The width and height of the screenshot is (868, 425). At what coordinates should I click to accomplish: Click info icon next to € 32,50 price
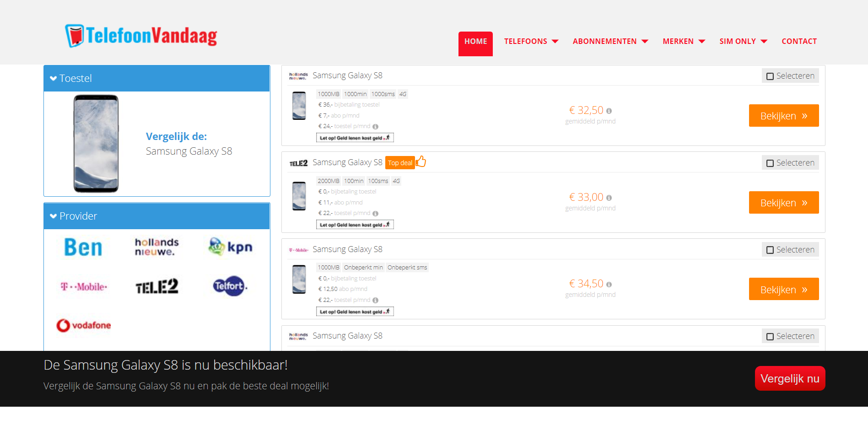609,111
